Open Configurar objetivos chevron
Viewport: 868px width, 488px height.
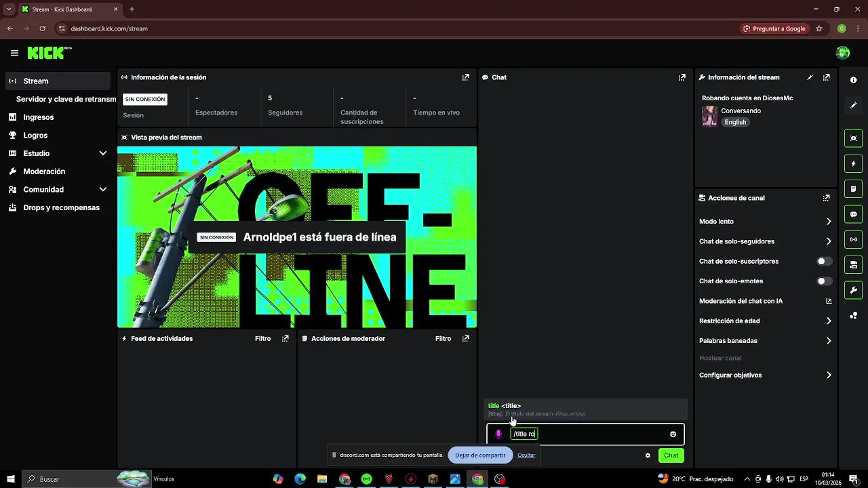tap(829, 375)
